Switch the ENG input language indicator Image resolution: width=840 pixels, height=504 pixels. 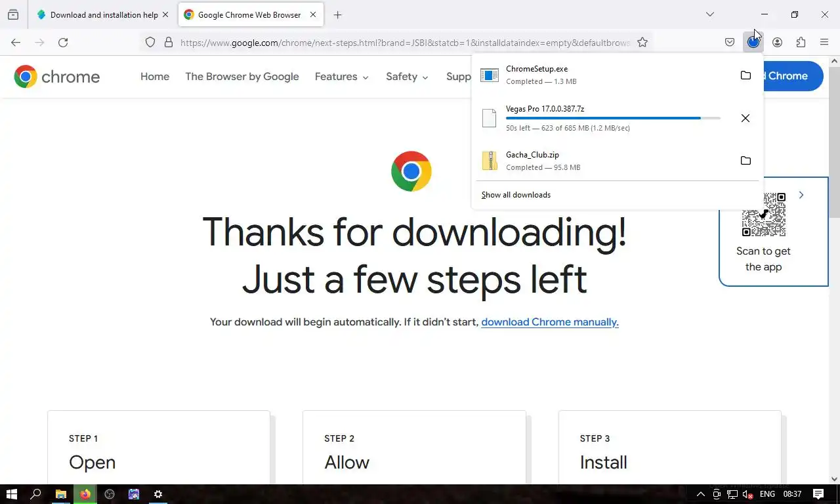[x=767, y=494]
